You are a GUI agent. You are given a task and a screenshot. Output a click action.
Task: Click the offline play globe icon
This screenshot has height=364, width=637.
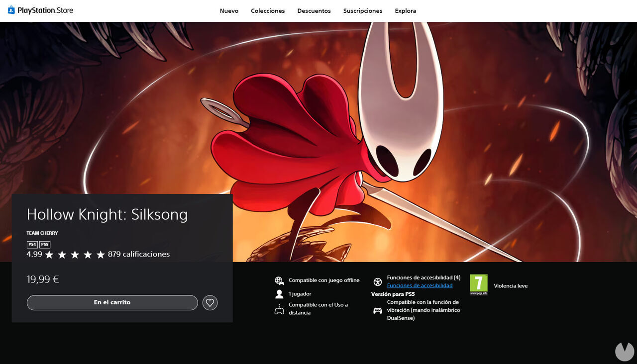tap(279, 280)
